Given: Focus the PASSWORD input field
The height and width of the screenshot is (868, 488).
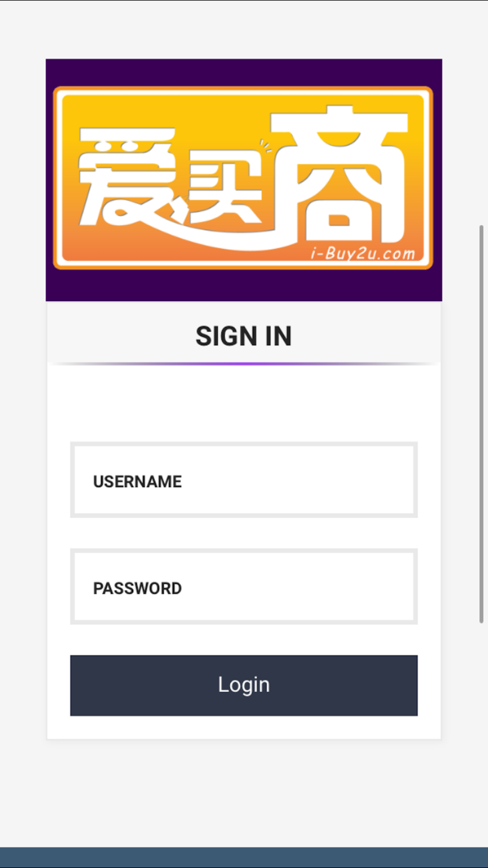Looking at the screenshot, I should pyautogui.click(x=244, y=586).
